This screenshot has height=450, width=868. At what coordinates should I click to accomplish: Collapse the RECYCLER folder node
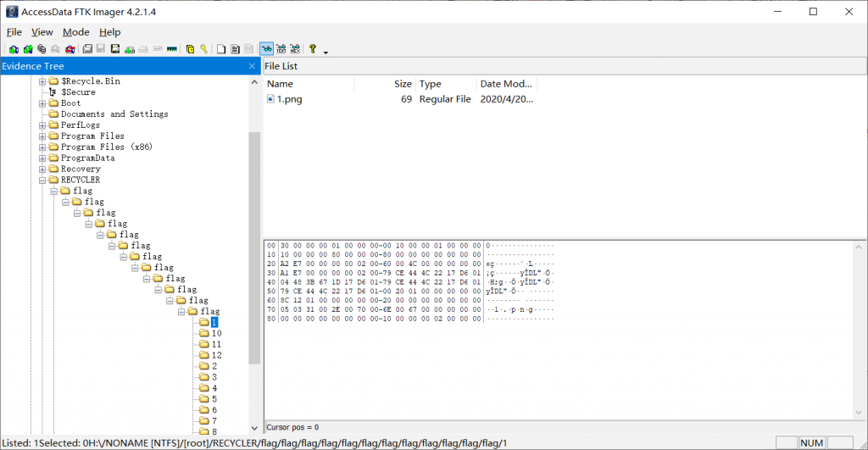[x=42, y=180]
